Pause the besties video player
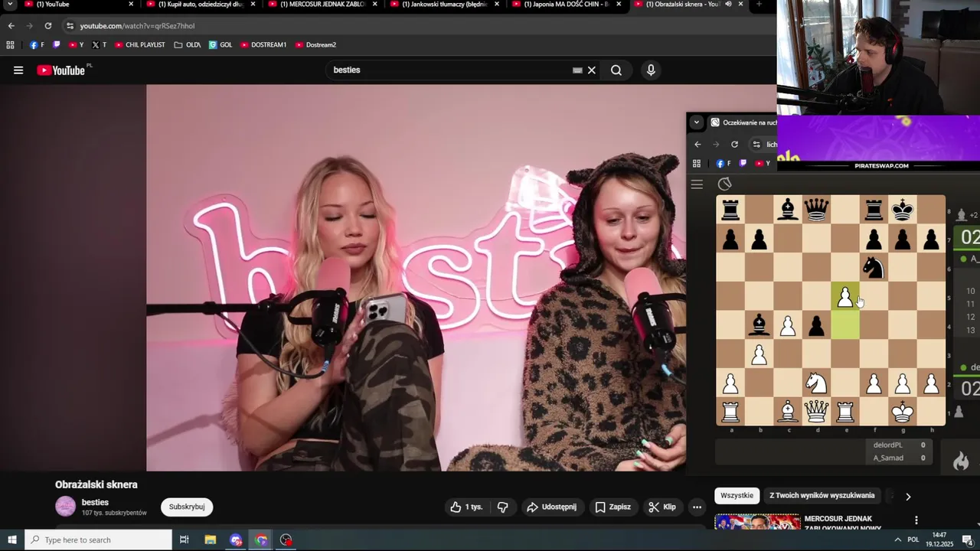The width and height of the screenshot is (980, 551). [x=416, y=278]
